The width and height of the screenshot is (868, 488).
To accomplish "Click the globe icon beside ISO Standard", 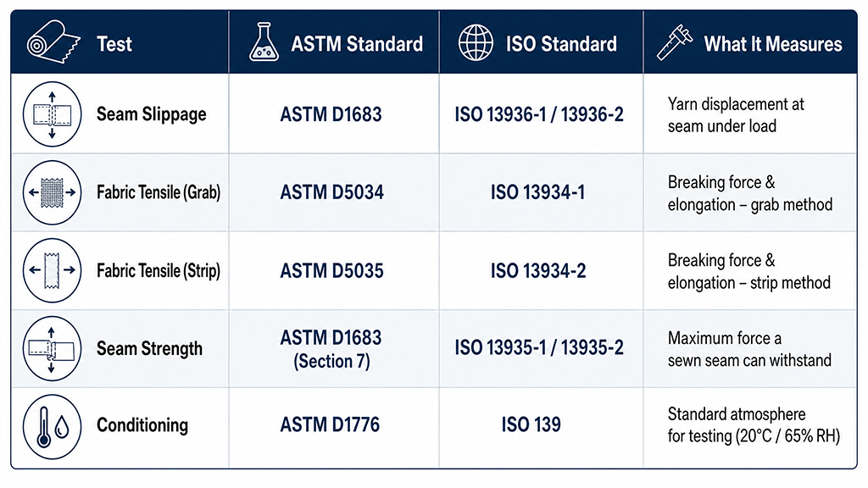I will pos(476,42).
